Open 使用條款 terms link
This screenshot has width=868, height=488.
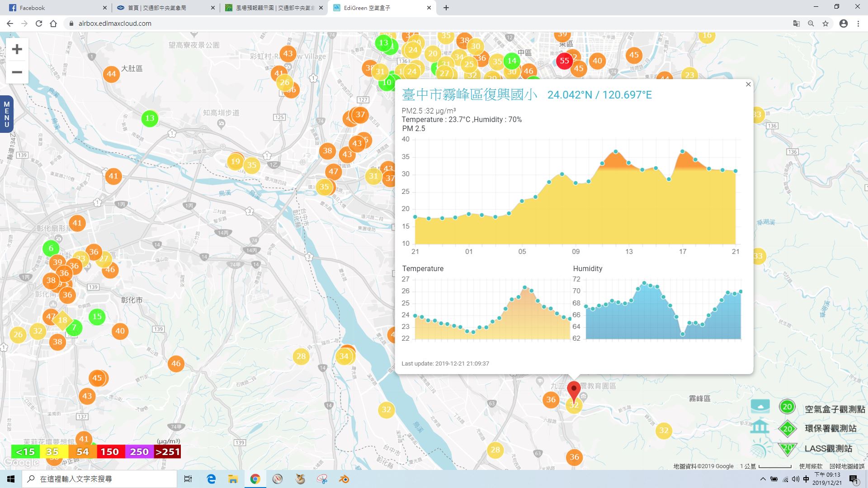[811, 466]
